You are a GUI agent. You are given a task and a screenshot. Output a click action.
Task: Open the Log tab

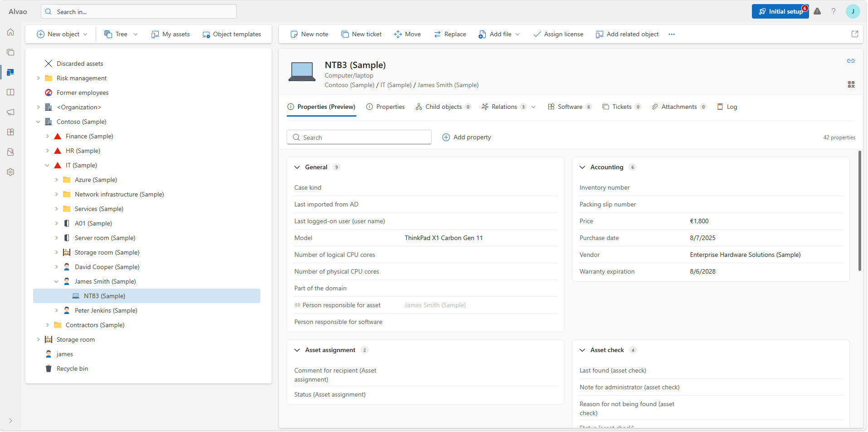[x=727, y=107]
